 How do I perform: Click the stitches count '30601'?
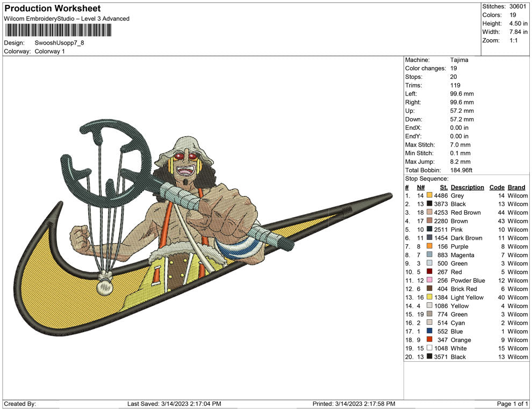(x=517, y=6)
